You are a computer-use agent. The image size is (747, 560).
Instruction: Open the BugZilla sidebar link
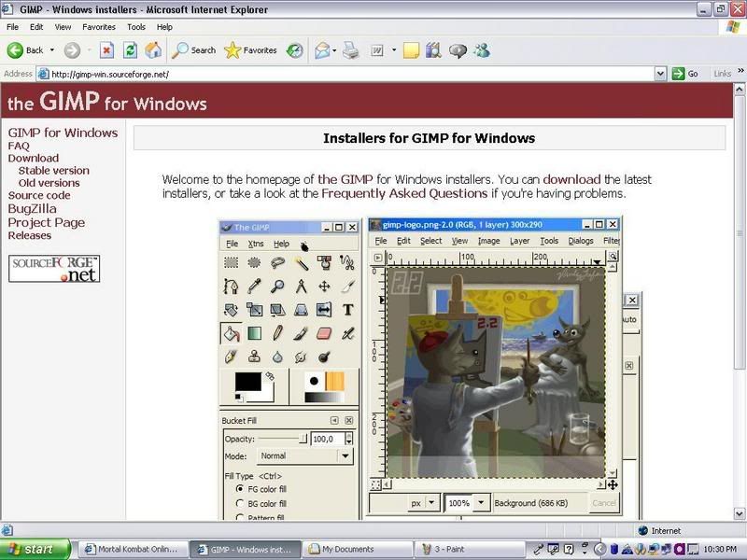click(32, 208)
